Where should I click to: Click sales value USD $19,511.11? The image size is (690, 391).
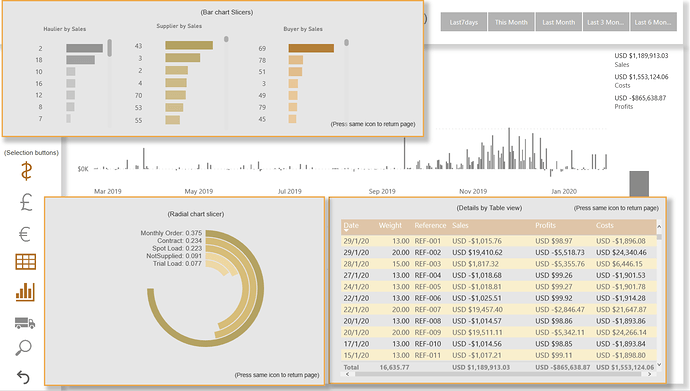coord(477,333)
